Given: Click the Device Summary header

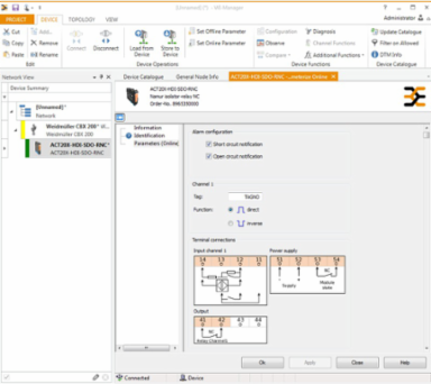Looking at the screenshot, I should [x=60, y=88].
